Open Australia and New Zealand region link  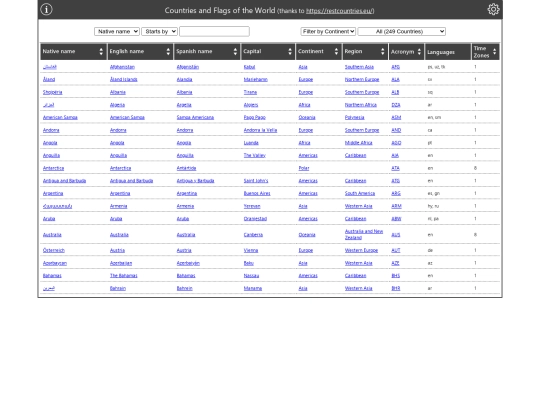pos(364,235)
